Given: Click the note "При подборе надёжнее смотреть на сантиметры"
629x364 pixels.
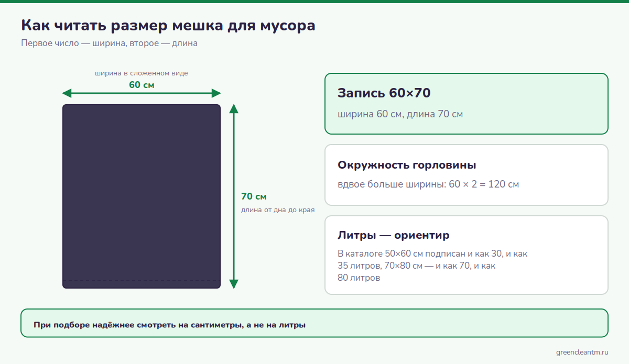Looking at the screenshot, I should 169,325.
